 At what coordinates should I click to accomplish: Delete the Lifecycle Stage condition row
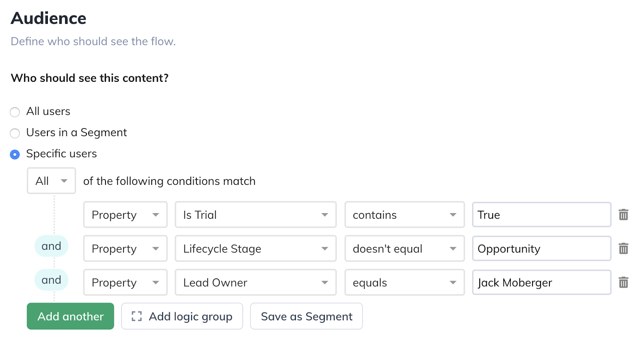click(623, 249)
